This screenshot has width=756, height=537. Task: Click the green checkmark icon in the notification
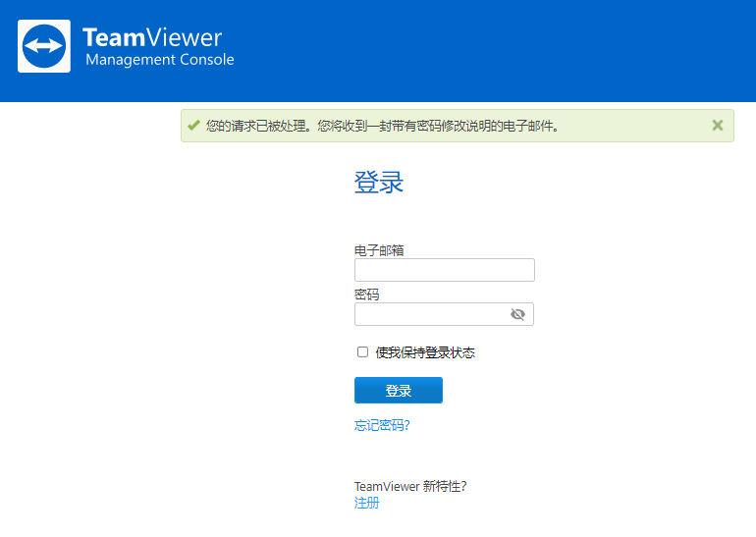(193, 126)
